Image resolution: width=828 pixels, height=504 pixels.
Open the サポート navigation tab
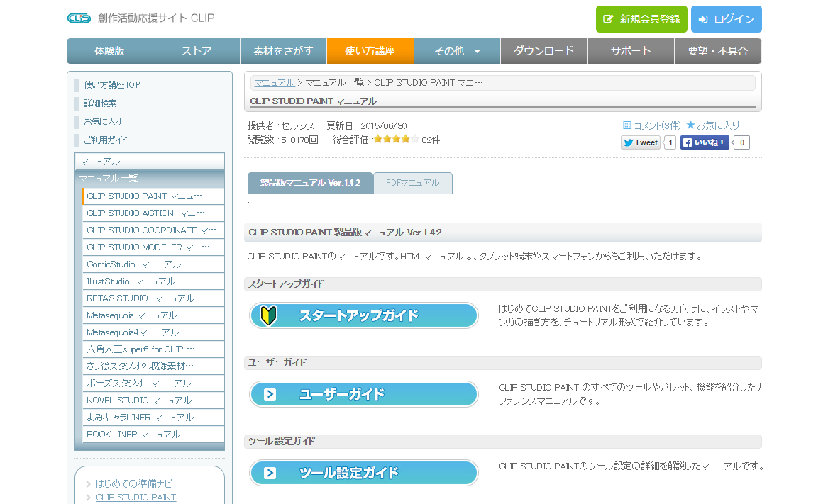point(631,51)
